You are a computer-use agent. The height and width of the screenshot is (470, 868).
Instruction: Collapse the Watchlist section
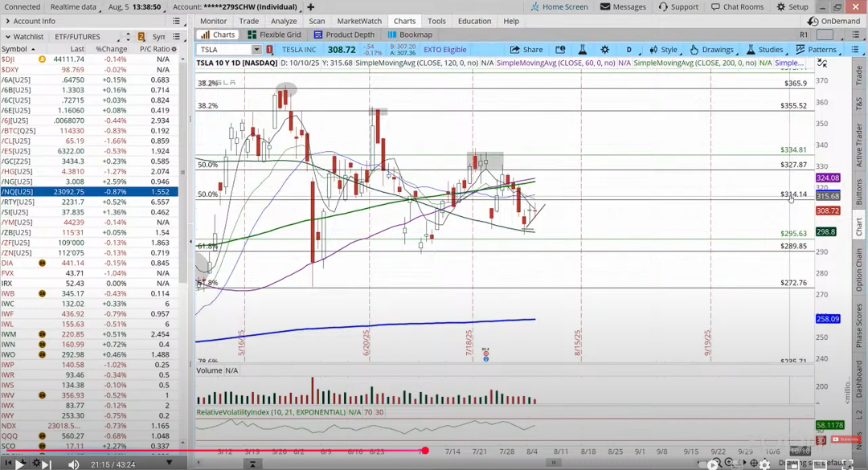8,36
